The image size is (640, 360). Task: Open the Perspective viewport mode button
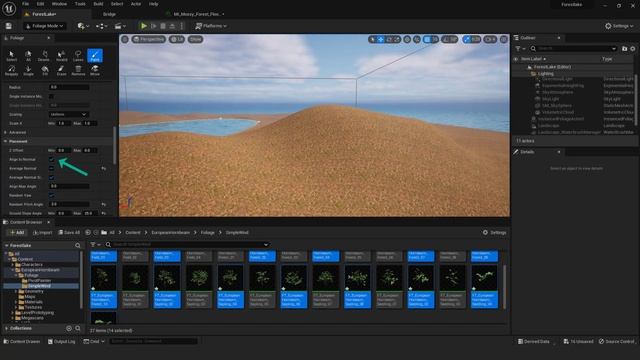click(x=149, y=39)
